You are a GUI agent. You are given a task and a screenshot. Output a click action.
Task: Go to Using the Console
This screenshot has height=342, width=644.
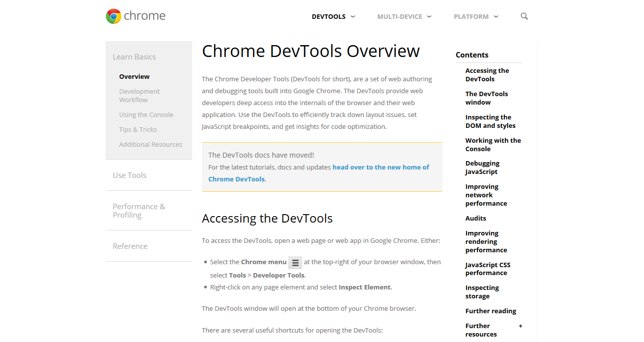pos(146,114)
